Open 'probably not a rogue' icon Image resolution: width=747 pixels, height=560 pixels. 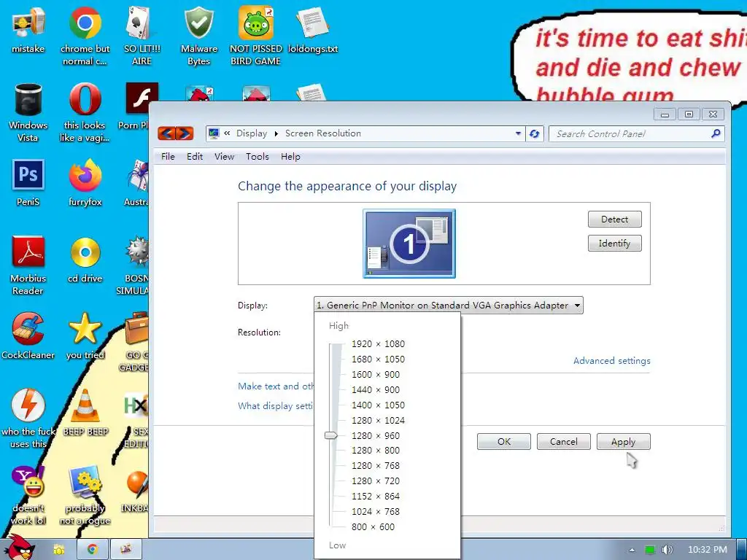click(85, 495)
